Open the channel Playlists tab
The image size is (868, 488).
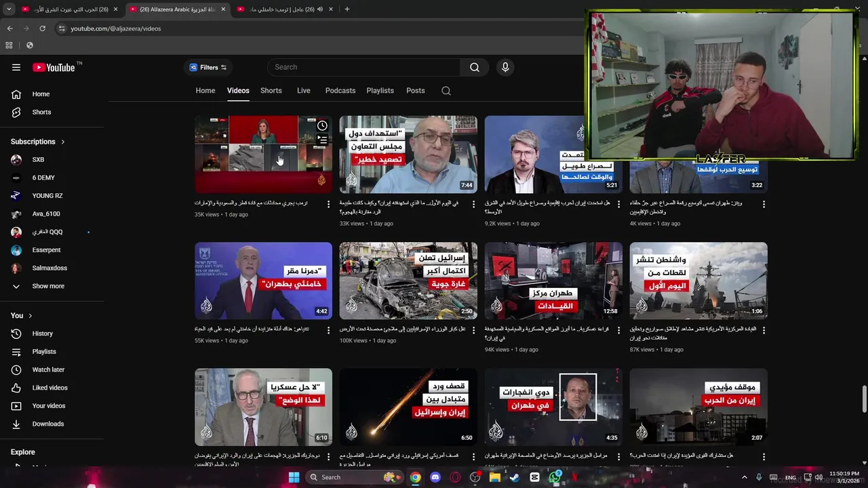[x=380, y=91]
